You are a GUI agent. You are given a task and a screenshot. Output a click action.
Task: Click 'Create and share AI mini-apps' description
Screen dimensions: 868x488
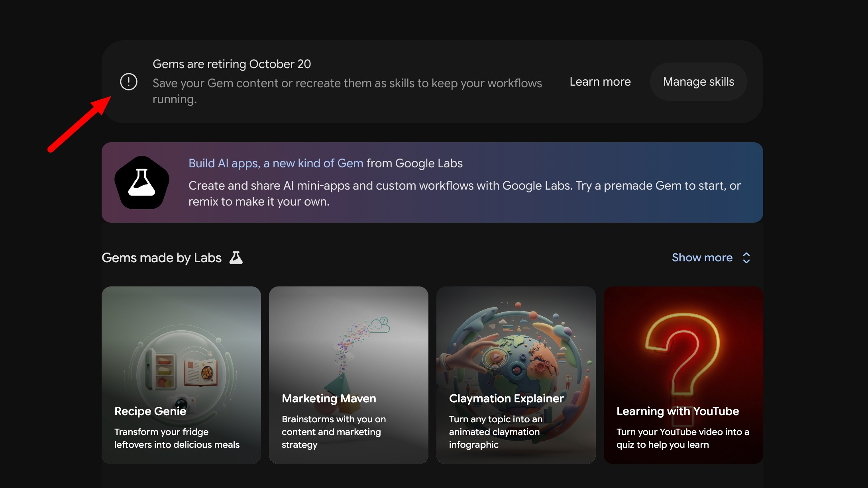click(465, 194)
